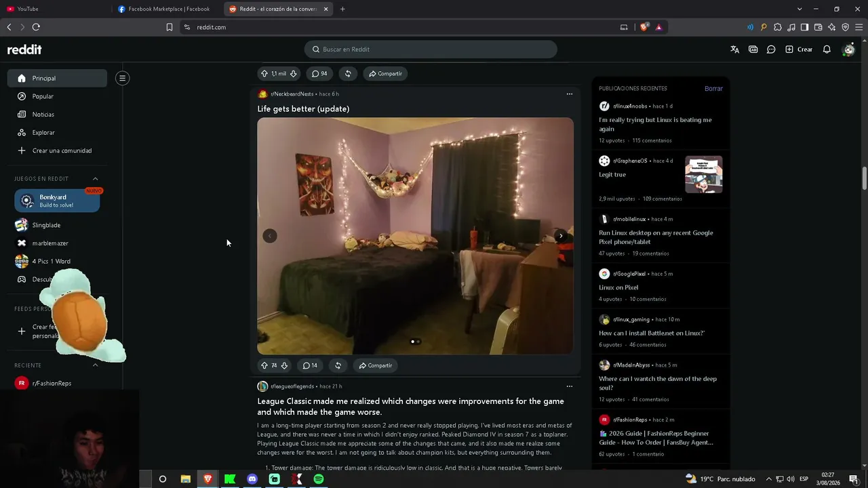Open Brave Rewards triangle icon

click(658, 27)
